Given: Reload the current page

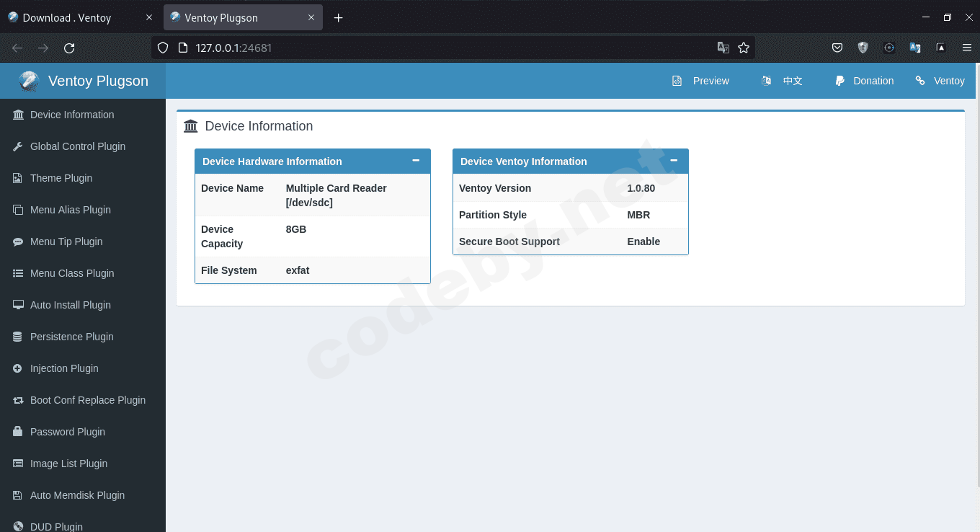Looking at the screenshot, I should tap(69, 48).
